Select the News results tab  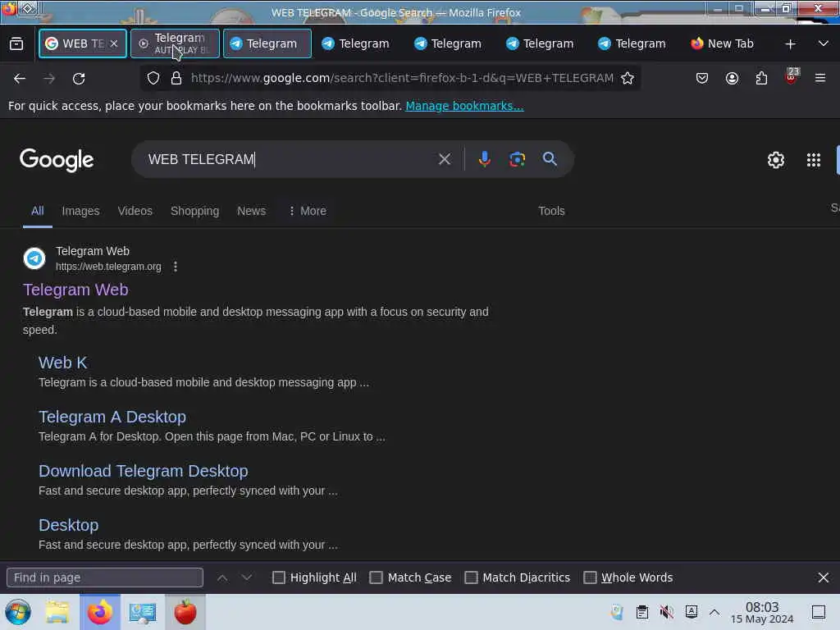tap(251, 211)
